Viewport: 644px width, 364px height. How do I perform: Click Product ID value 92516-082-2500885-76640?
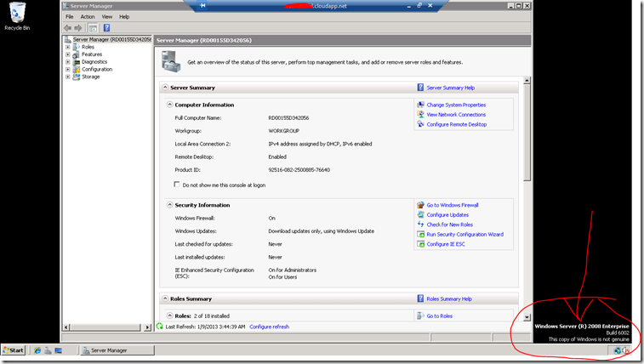[x=299, y=170]
